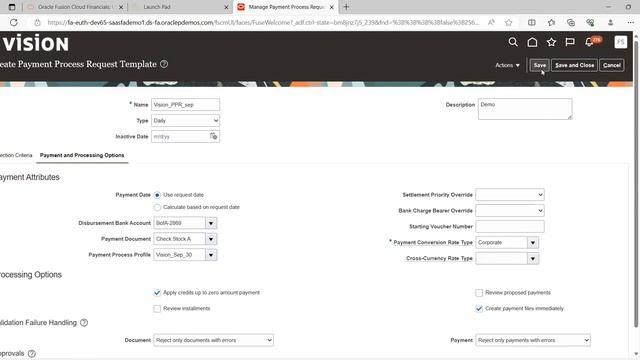The image size is (640, 360).
Task: Click the browser address bar URL
Action: [263, 22]
